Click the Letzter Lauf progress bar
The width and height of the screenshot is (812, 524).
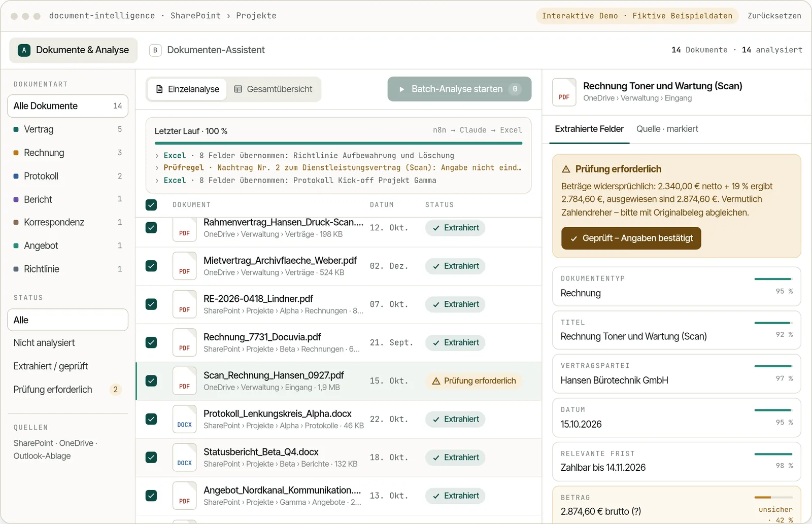(339, 144)
